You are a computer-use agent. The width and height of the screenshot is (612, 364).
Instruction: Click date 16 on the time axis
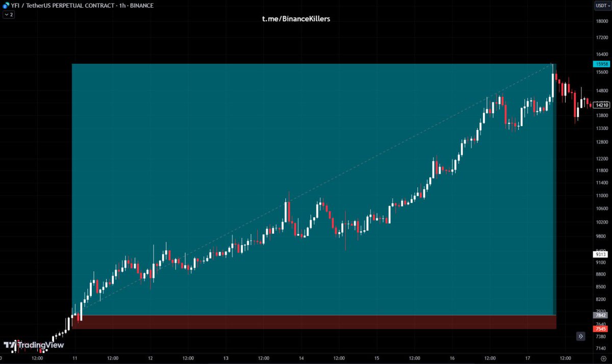[452, 358]
